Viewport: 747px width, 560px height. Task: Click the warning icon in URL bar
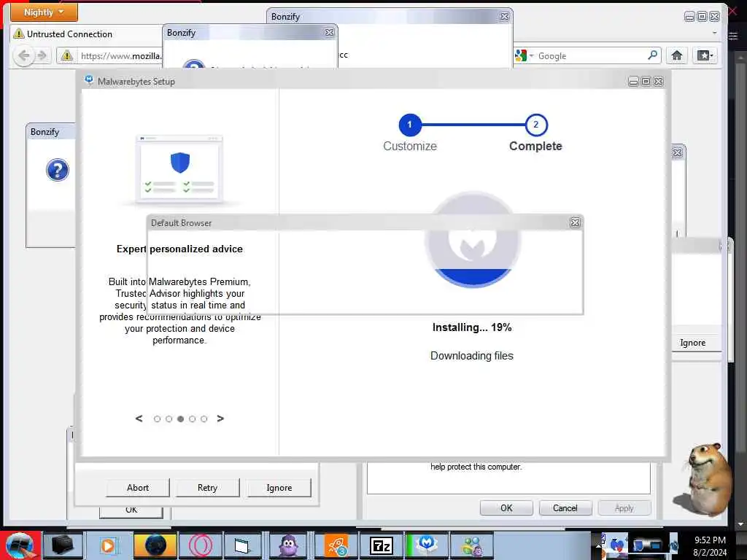click(x=66, y=55)
